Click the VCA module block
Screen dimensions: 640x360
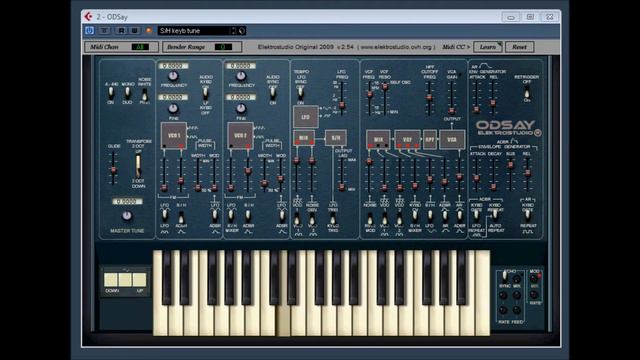[x=452, y=140]
